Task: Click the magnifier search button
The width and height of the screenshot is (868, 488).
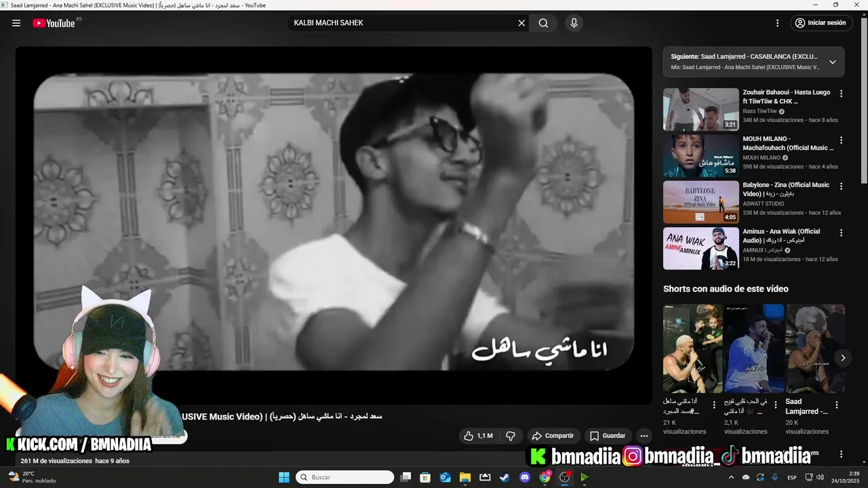Action: coord(543,23)
